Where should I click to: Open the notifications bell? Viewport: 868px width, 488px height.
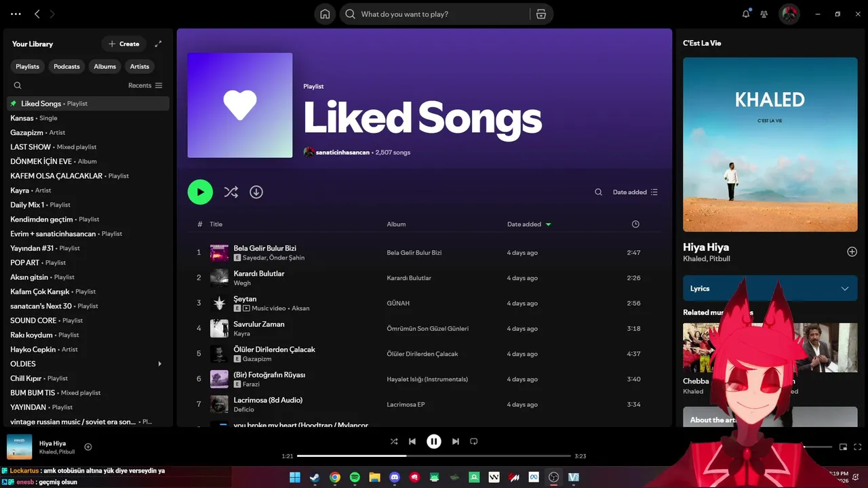(x=746, y=14)
